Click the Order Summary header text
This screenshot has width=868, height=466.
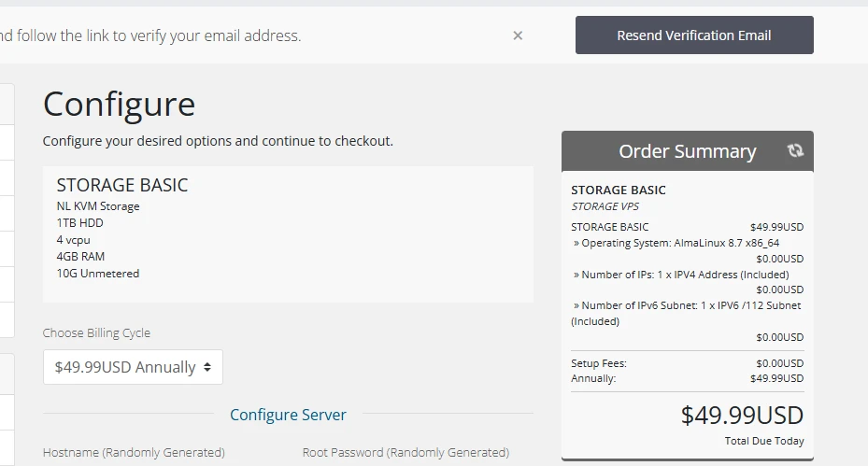687,151
